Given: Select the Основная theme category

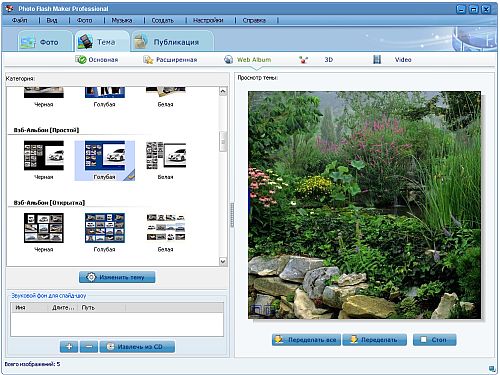Looking at the screenshot, I should (97, 60).
